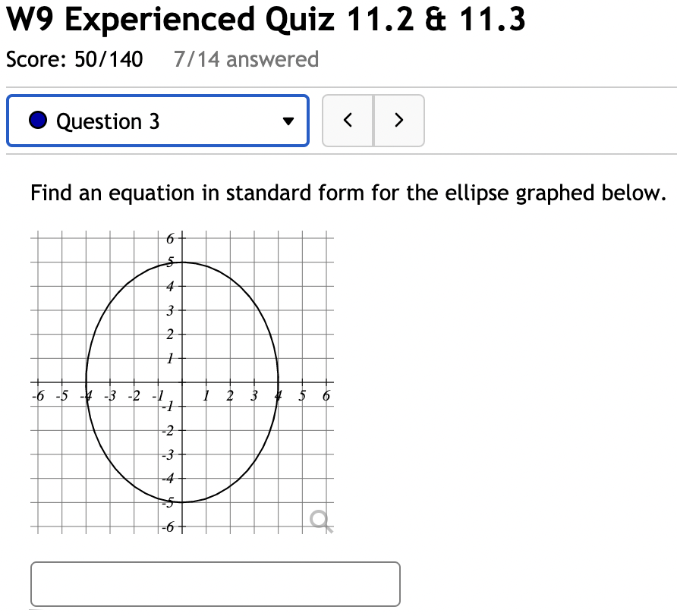Screen dimensions: 677x616
Task: Focus the ellipse equation answer box
Action: [216, 584]
